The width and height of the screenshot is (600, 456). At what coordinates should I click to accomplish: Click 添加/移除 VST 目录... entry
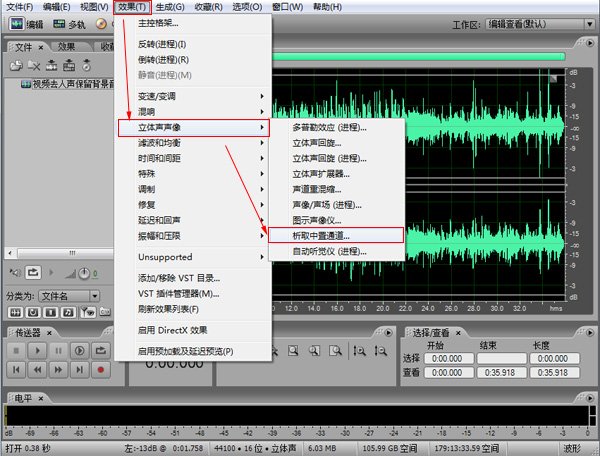coord(192,278)
